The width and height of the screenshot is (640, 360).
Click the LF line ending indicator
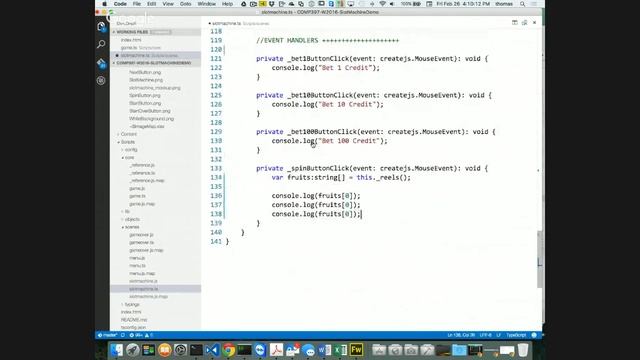click(x=498, y=335)
